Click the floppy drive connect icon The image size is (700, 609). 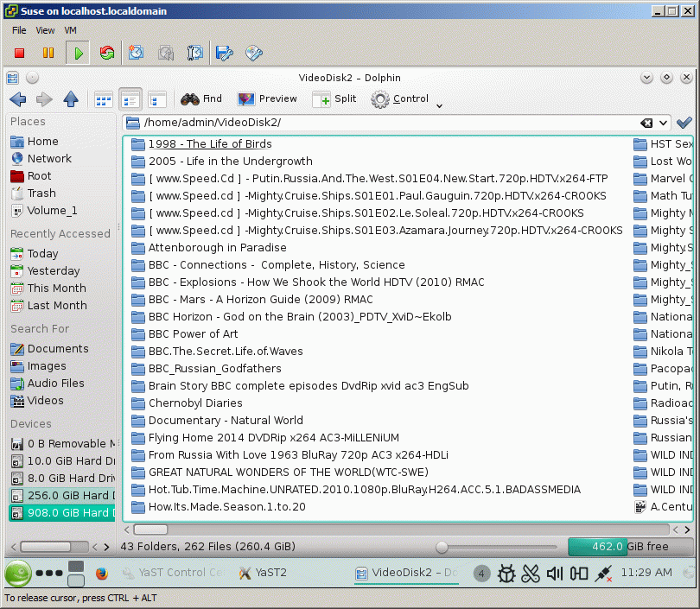pos(225,53)
